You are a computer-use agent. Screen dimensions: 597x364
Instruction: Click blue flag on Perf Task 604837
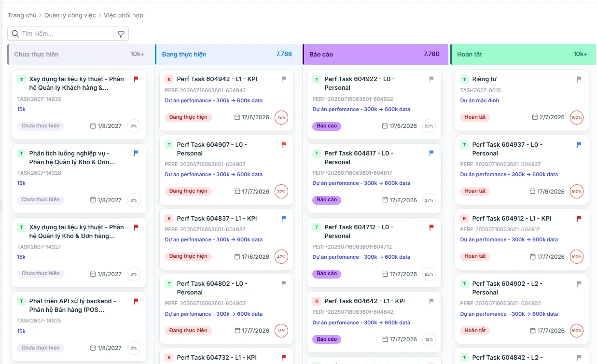pyautogui.click(x=284, y=218)
